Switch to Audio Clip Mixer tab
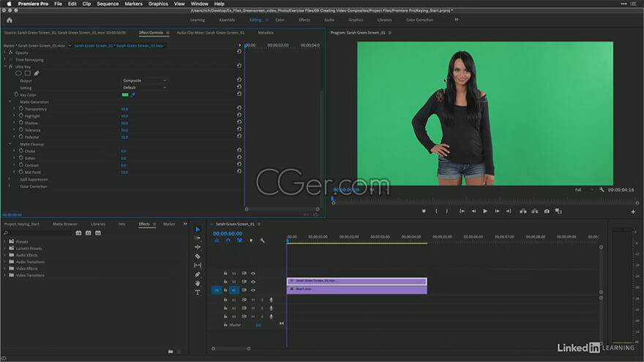 click(x=210, y=32)
